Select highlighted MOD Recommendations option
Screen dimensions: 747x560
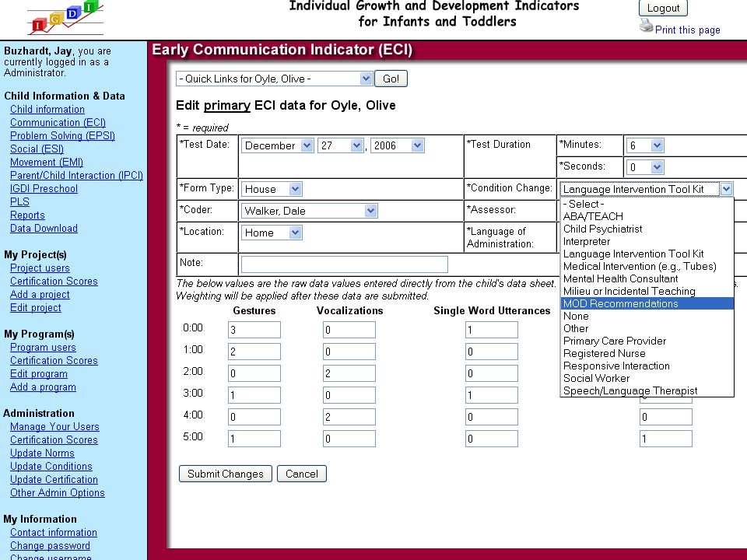[647, 303]
